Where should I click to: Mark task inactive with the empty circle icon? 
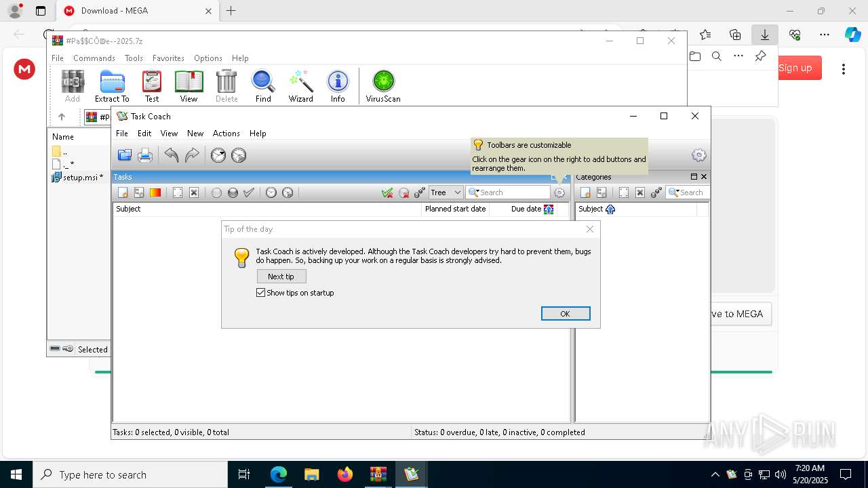click(216, 193)
